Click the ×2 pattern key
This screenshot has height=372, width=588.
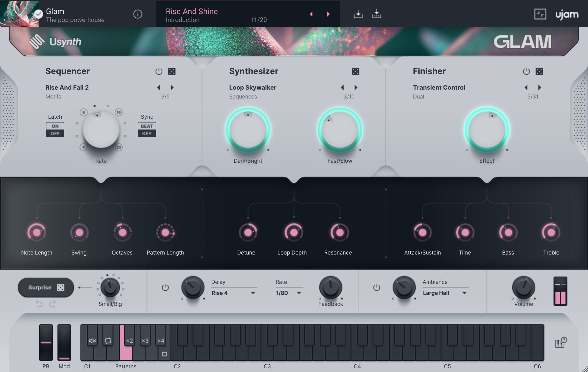pos(130,336)
